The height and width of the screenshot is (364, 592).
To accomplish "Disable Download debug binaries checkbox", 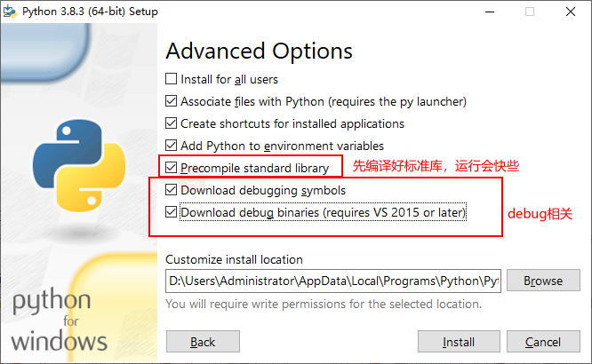I will (x=172, y=213).
